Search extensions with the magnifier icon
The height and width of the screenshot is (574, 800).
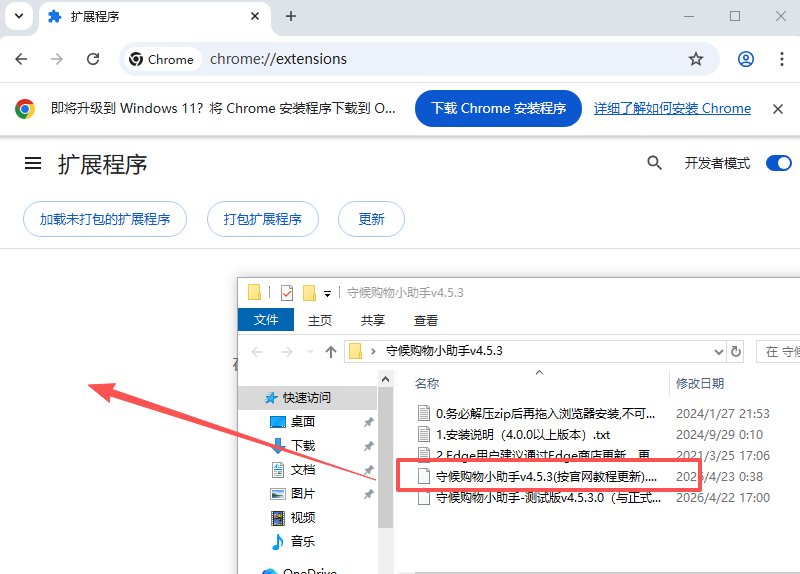tap(654, 163)
